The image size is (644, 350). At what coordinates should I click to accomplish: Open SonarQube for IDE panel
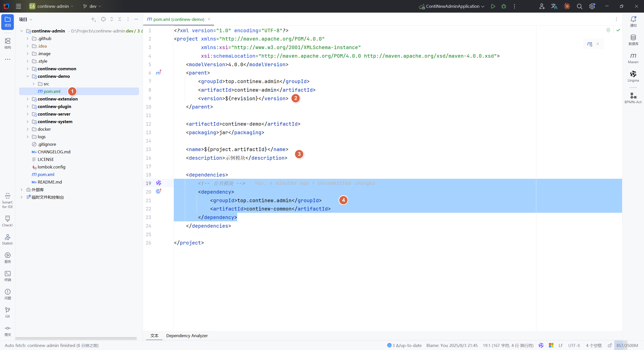coord(8,201)
